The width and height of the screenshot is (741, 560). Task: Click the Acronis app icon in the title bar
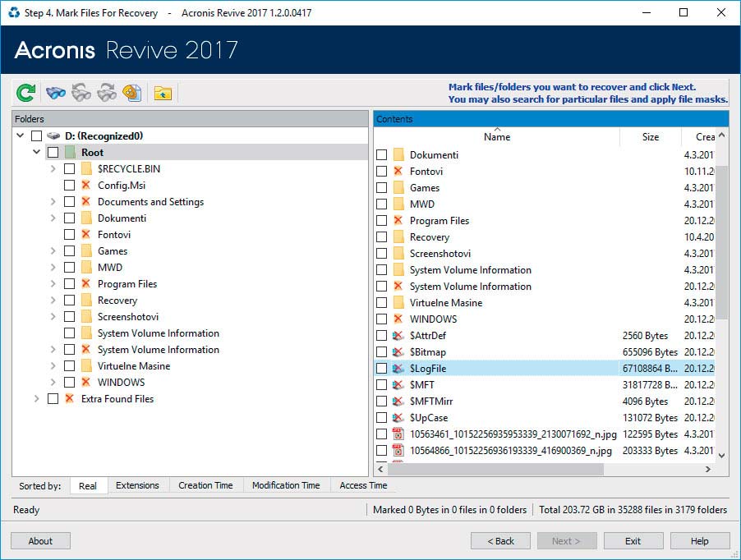[14, 13]
